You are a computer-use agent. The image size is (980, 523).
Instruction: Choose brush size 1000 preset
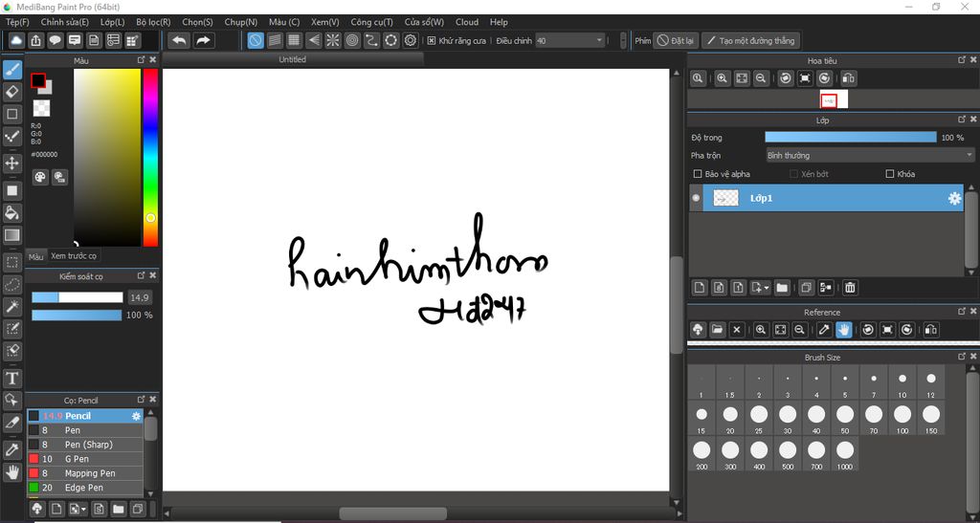(x=845, y=454)
